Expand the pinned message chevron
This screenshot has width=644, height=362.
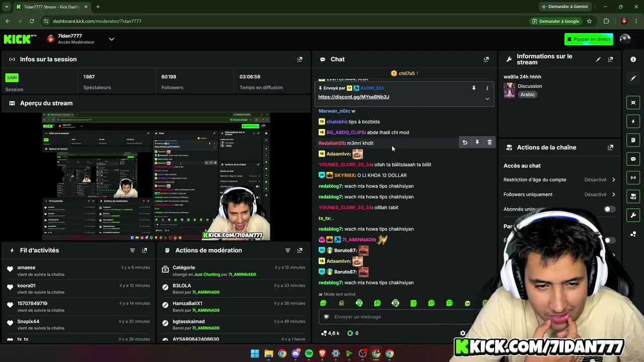(487, 99)
